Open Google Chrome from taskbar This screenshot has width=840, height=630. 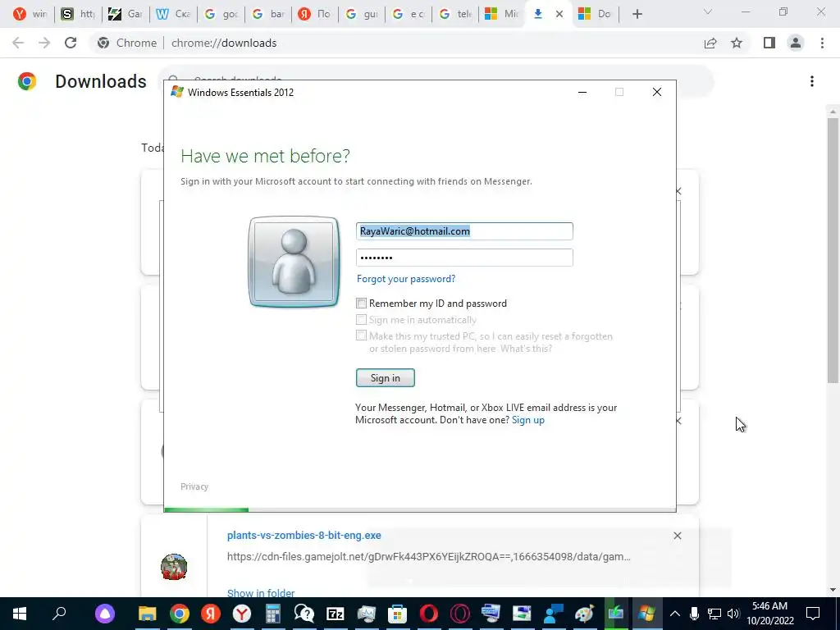(180, 614)
